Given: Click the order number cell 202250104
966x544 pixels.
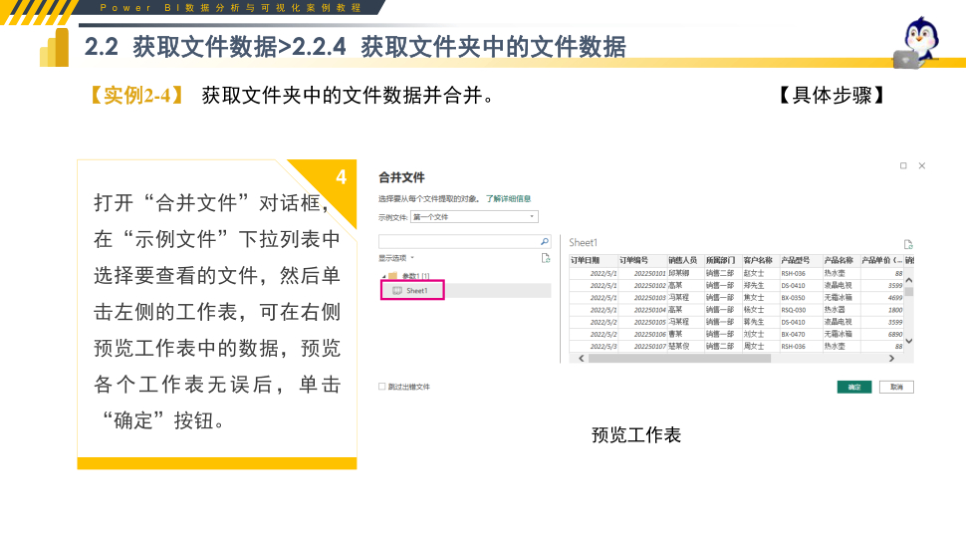Looking at the screenshot, I should [x=649, y=310].
